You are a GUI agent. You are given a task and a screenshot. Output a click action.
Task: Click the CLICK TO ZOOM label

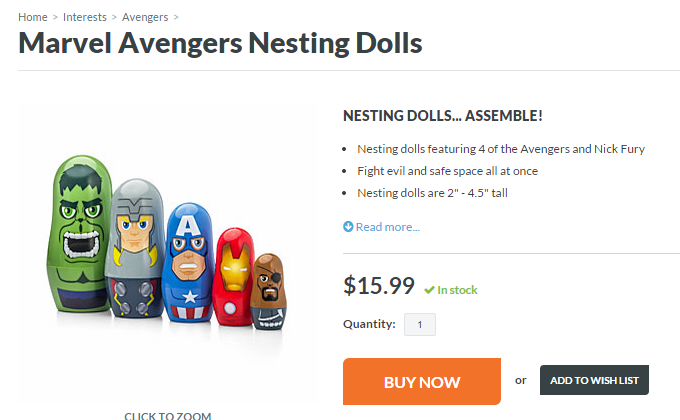tap(168, 415)
